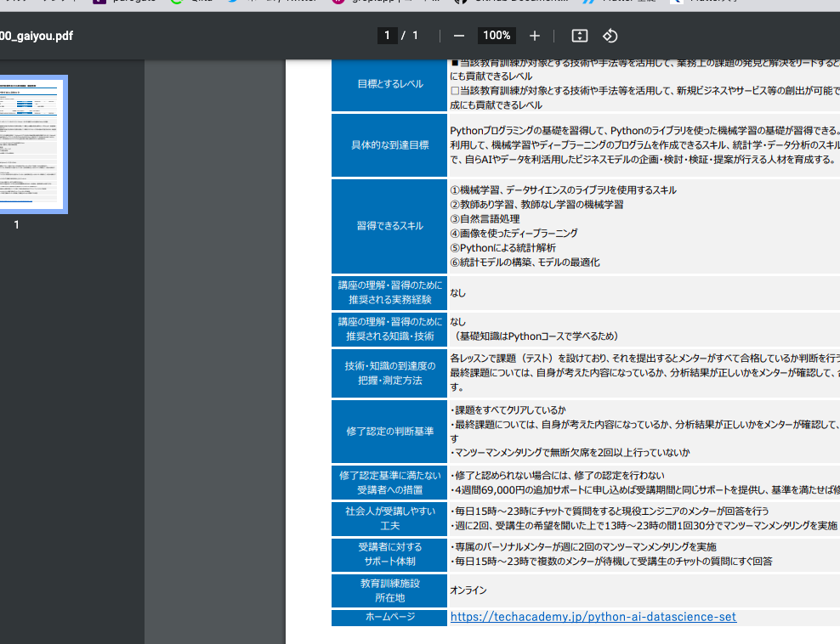The image size is (840, 644).
Task: Rotate the PDF counterclockwise
Action: [x=610, y=36]
